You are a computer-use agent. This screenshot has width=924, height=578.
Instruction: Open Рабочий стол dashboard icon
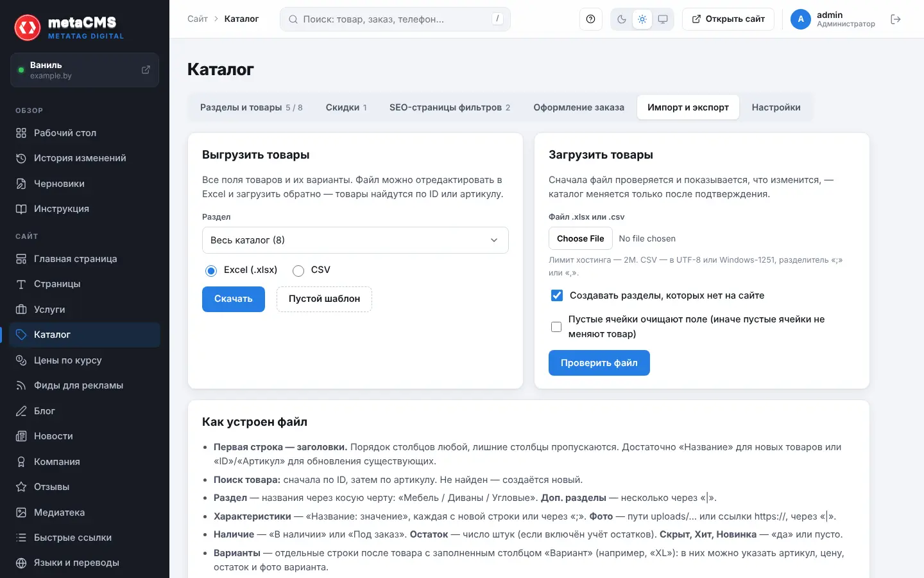point(21,133)
